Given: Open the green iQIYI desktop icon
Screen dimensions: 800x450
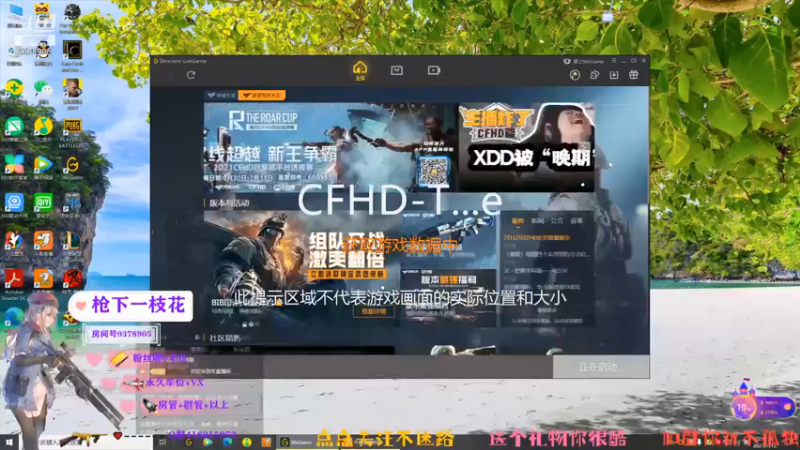Looking at the screenshot, I should [x=43, y=205].
